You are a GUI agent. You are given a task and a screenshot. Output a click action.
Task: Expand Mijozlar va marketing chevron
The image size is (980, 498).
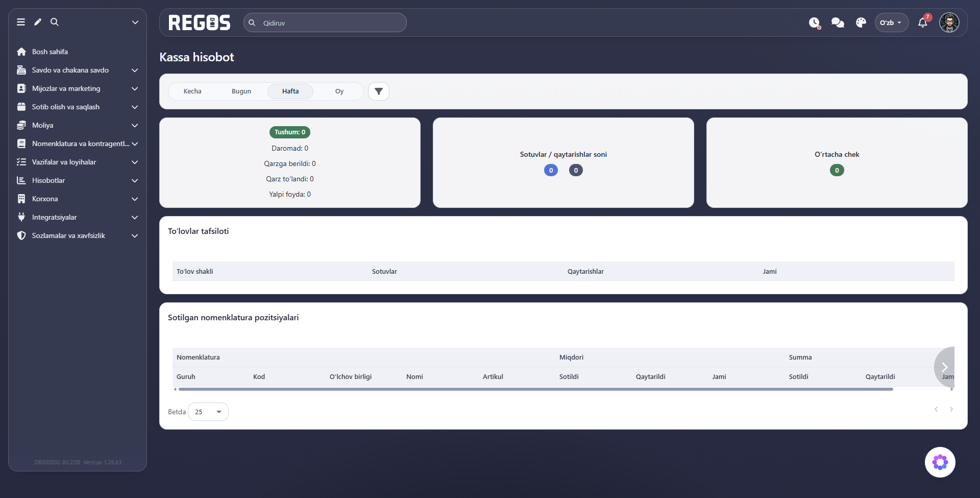pos(135,88)
